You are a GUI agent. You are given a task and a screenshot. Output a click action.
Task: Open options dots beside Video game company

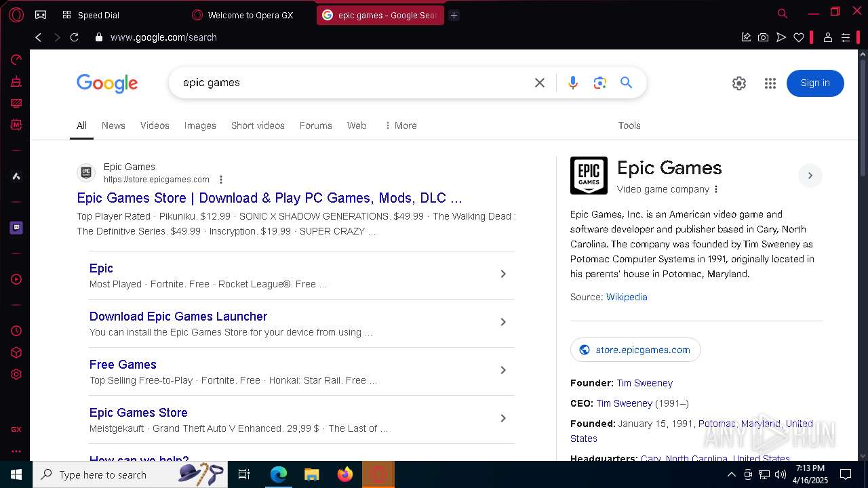pyautogui.click(x=716, y=189)
